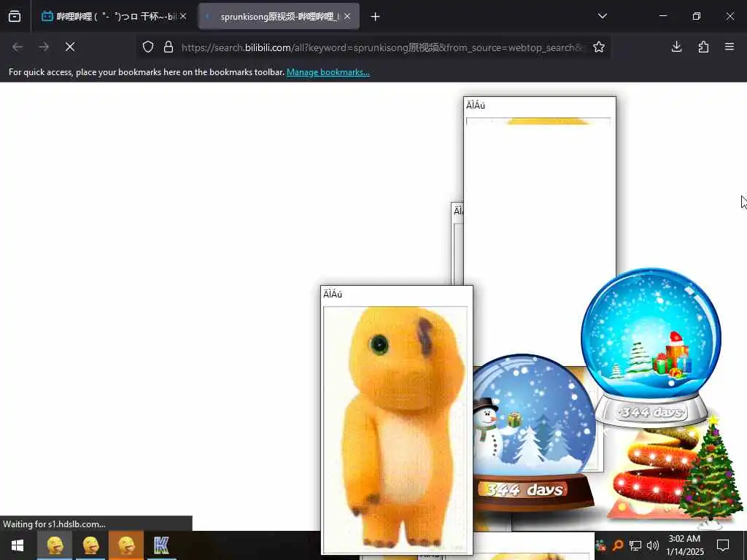Click the orange magnifier tray icon

618,545
